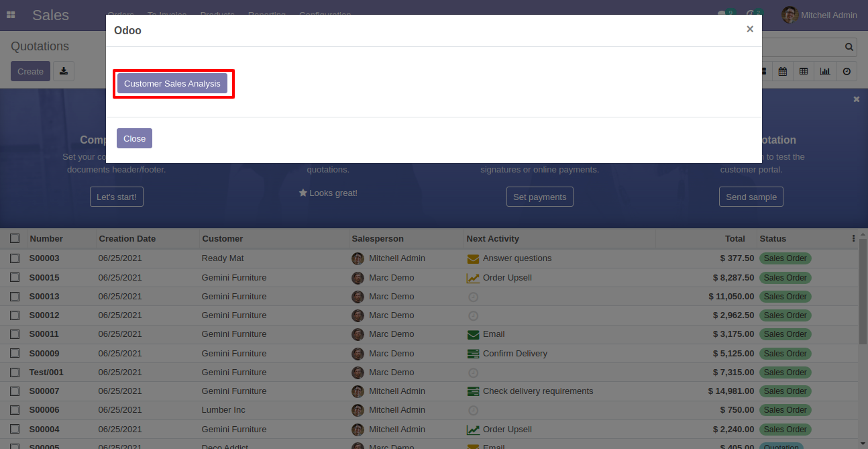Select the checkbox for S00007
The width and height of the screenshot is (868, 449).
point(15,391)
